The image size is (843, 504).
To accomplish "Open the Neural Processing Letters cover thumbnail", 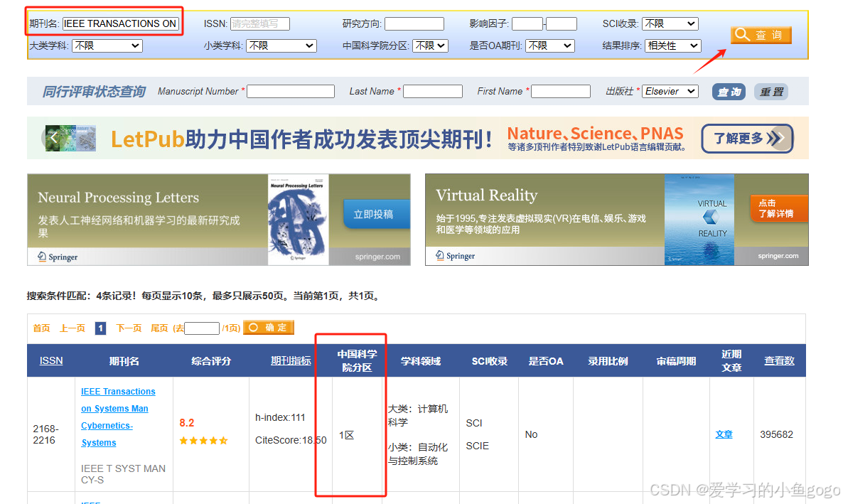I will coord(299,220).
